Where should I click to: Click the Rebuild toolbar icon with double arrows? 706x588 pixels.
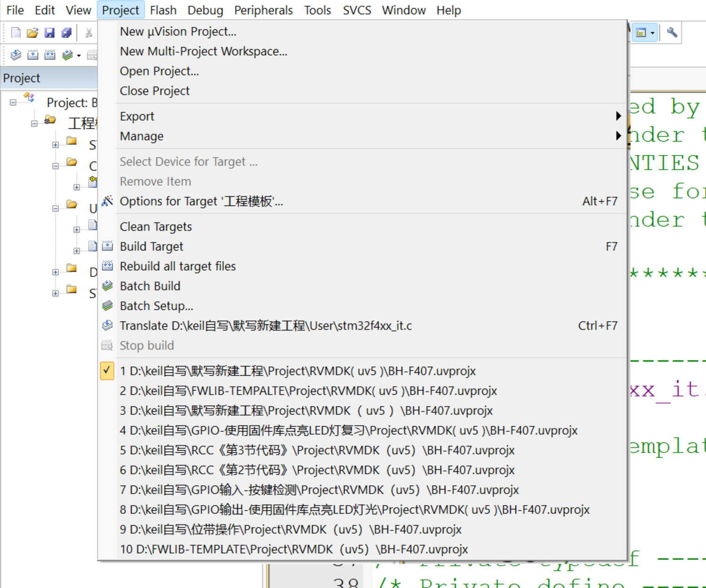point(50,55)
